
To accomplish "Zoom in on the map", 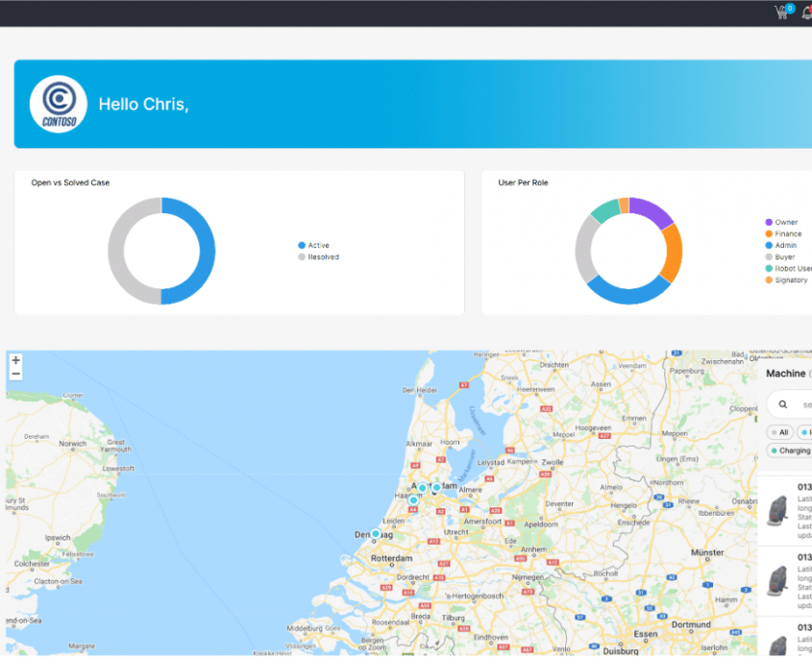I will click(16, 361).
